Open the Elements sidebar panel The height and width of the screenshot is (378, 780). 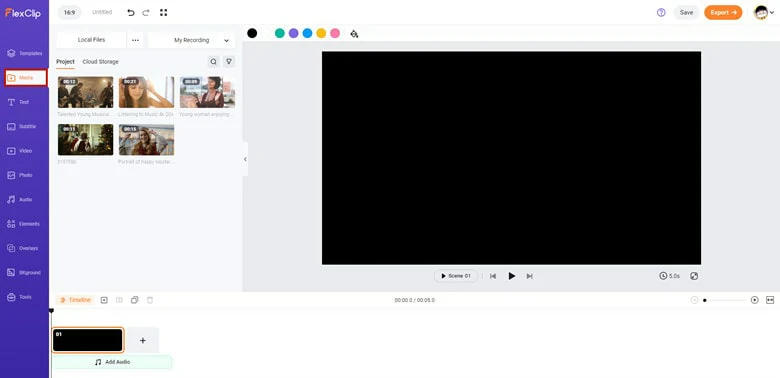pos(23,224)
